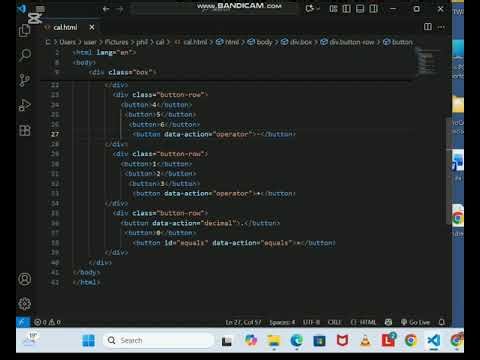Open Microsoft Edge from the taskbar
The height and width of the screenshot is (360, 480).
[296, 340]
